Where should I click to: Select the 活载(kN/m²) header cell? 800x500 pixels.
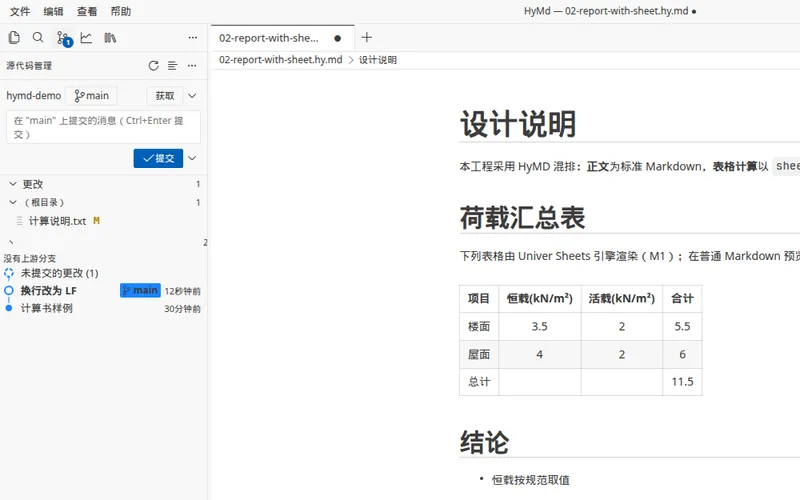coord(622,298)
